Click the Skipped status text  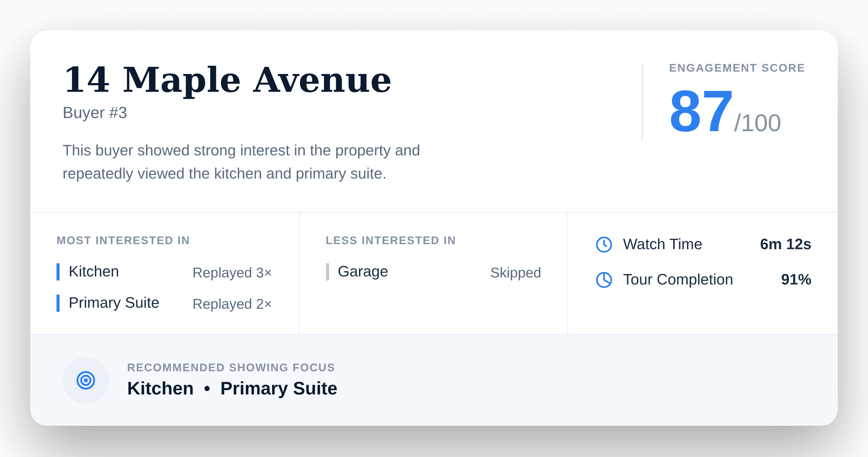coord(515,272)
